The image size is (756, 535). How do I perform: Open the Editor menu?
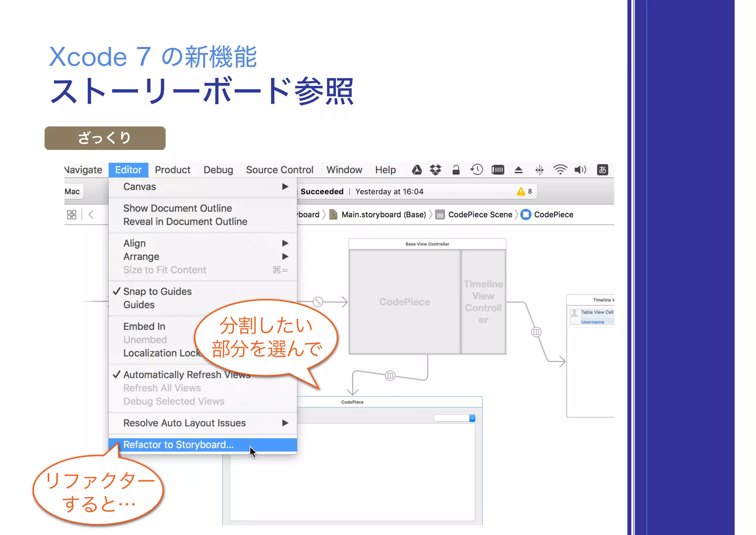click(128, 170)
